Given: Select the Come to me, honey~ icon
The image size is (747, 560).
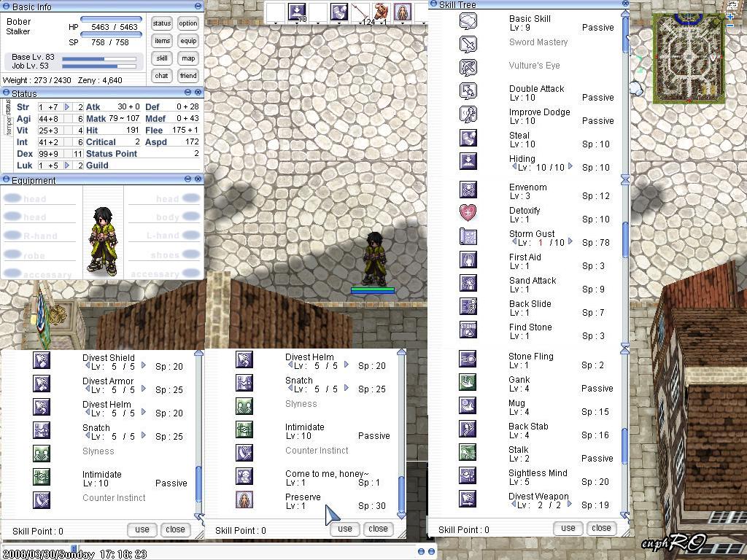Looking at the screenshot, I should point(244,476).
